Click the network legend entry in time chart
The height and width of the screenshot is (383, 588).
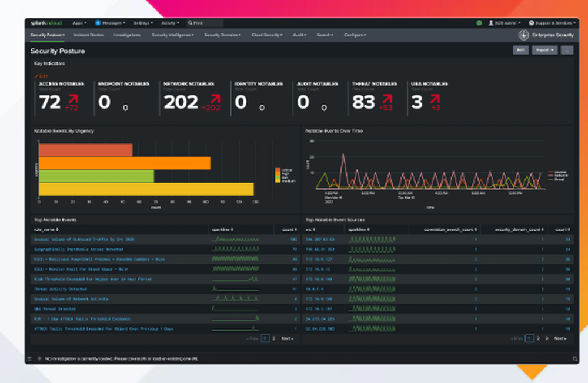pyautogui.click(x=558, y=176)
